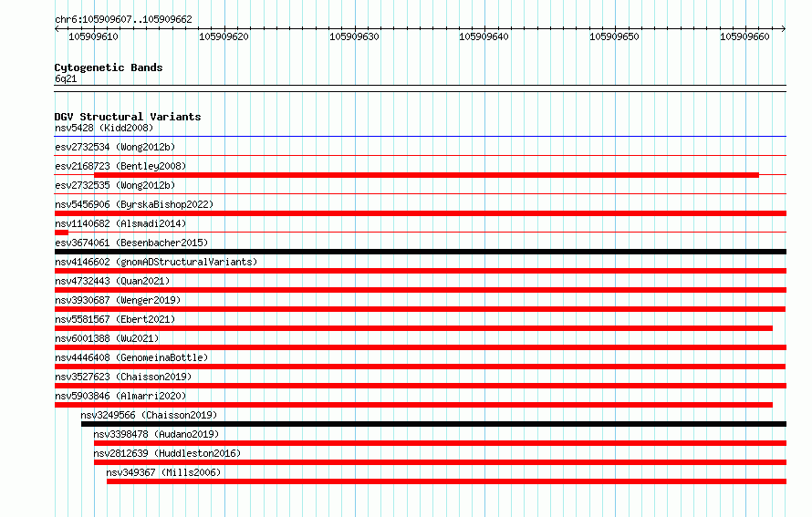This screenshot has width=812, height=517.
Task: Open esv2732535 (Wong2012b) variant entry
Action: click(x=115, y=185)
